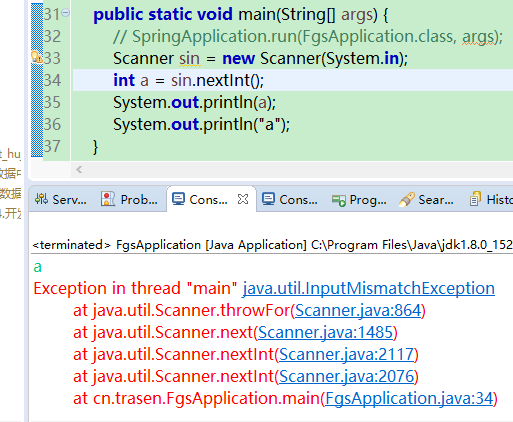Viewport: 513px width, 422px height.
Task: Jump to Scanner.java:2076 in stack trace
Action: point(346,376)
